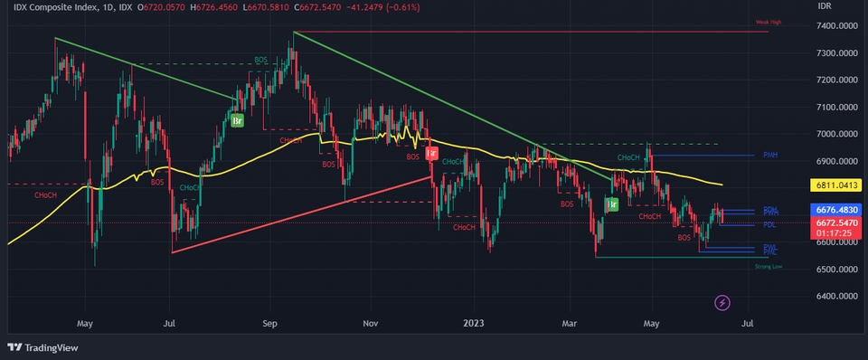Click the −41.2479 (−0.61%) change value

(x=383, y=7)
